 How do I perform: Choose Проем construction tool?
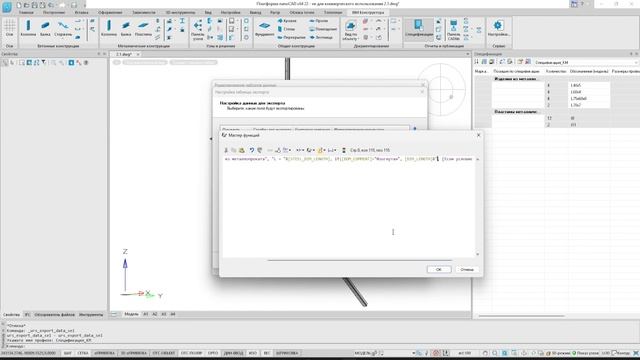coord(319,21)
